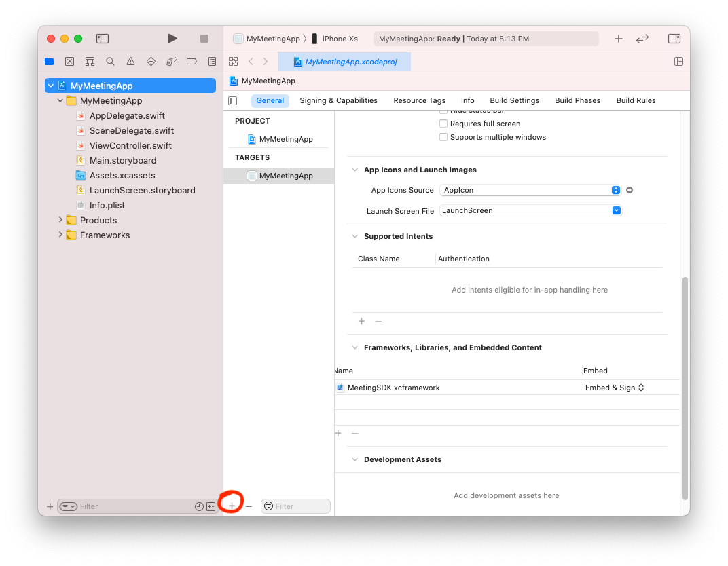Select MyMeetingApp under TARGETS
This screenshot has height=566, width=728.
[x=278, y=176]
